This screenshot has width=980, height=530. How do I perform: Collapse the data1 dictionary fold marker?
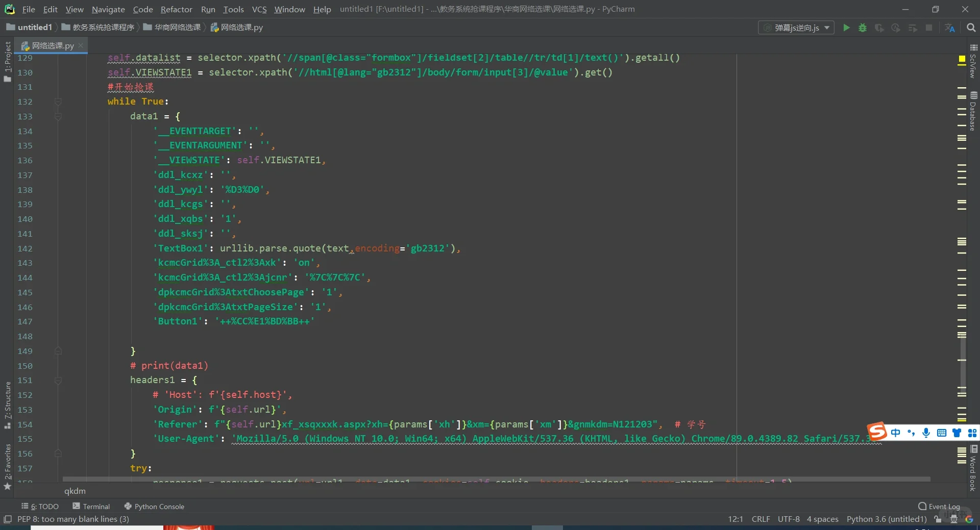point(58,117)
